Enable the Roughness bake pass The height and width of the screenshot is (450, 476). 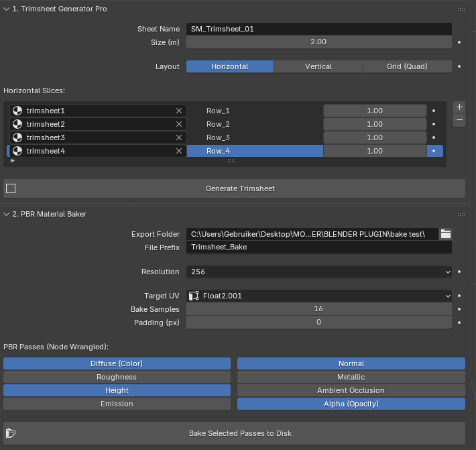[x=117, y=377]
